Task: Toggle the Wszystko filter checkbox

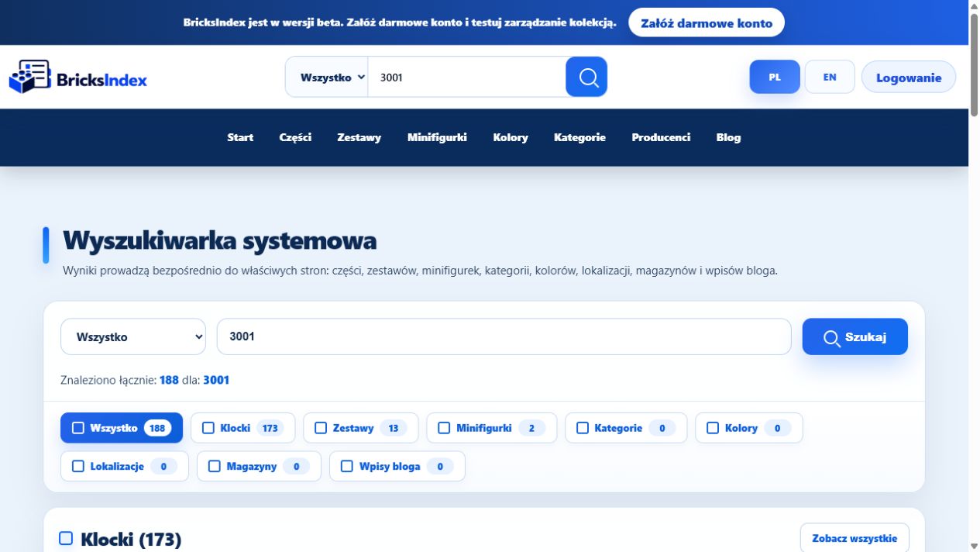Action: pos(78,428)
